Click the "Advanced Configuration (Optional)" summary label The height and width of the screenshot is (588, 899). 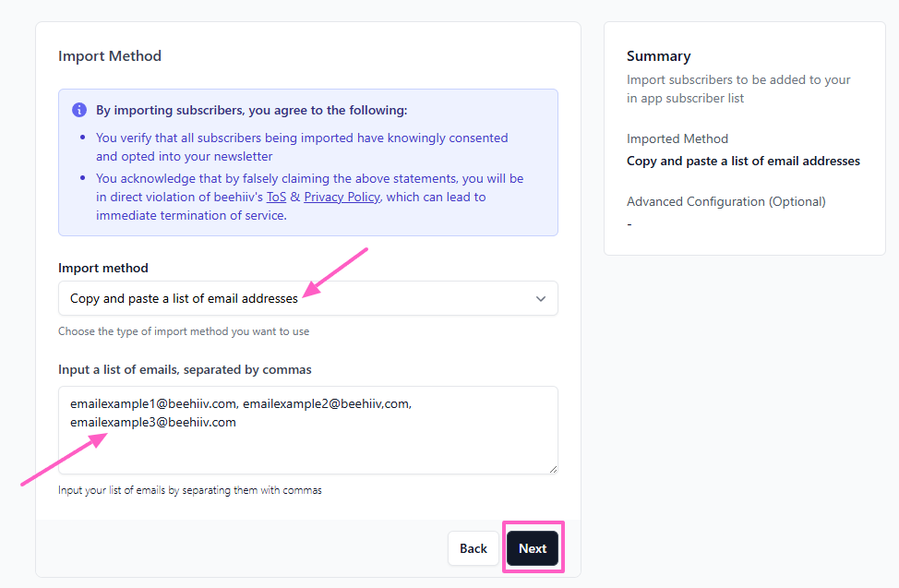(x=725, y=201)
